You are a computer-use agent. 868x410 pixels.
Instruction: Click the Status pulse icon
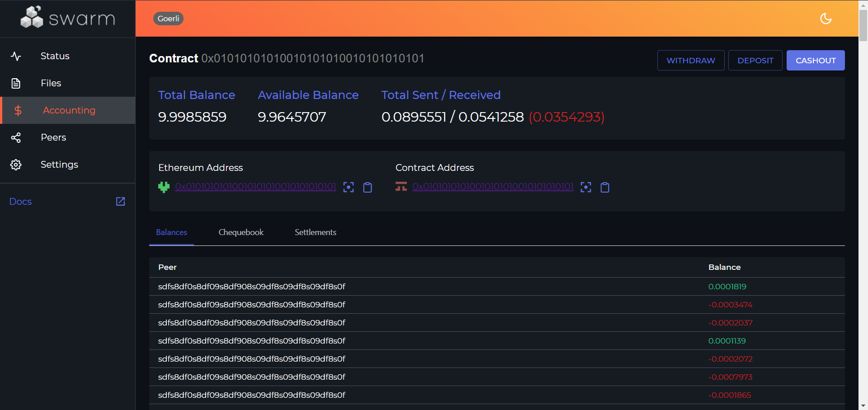[x=16, y=56]
